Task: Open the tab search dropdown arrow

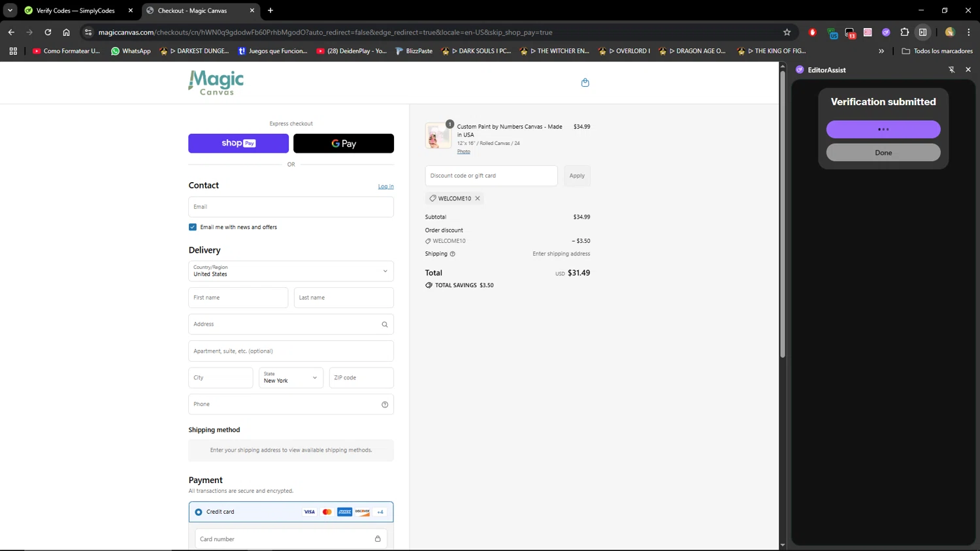Action: pos(10,10)
